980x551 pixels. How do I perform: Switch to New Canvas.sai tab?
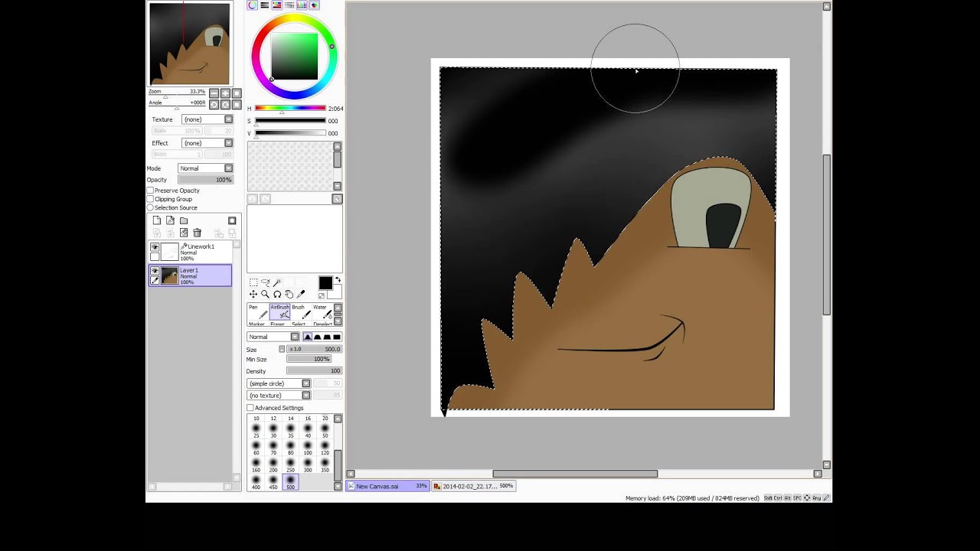(387, 486)
